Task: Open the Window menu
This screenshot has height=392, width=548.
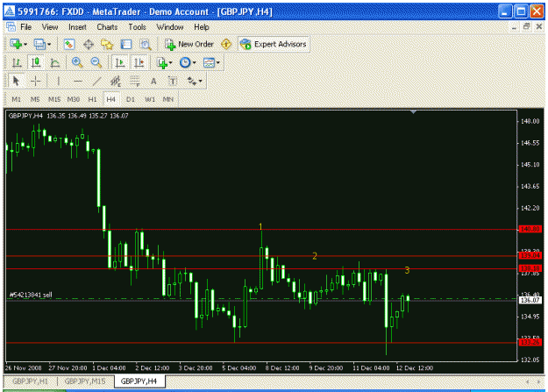Action: (170, 27)
